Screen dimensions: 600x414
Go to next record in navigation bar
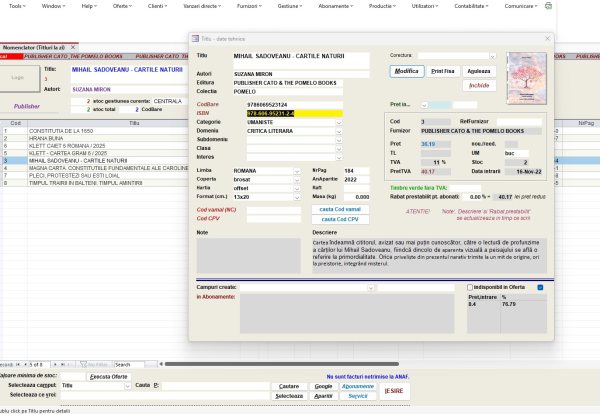pyautogui.click(x=55, y=365)
